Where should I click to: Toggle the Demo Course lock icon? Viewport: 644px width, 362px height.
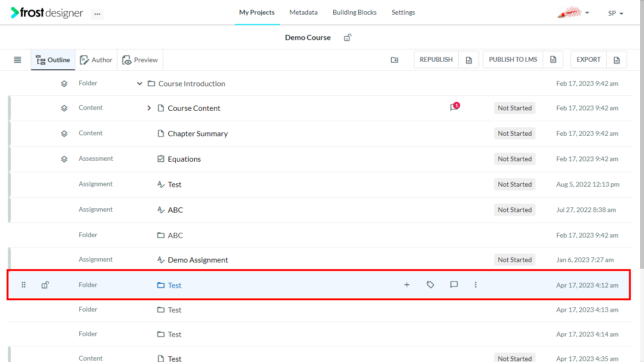[x=347, y=37]
